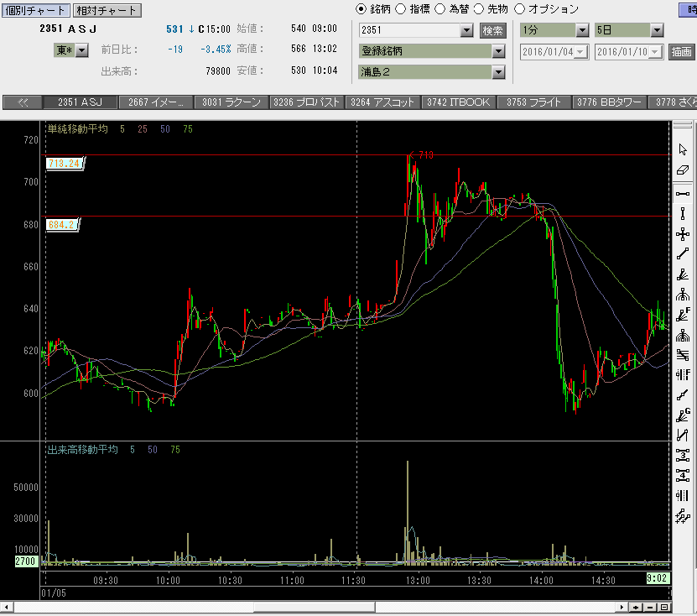Select the 銘柄 radio button
697x616 pixels.
pos(361,9)
